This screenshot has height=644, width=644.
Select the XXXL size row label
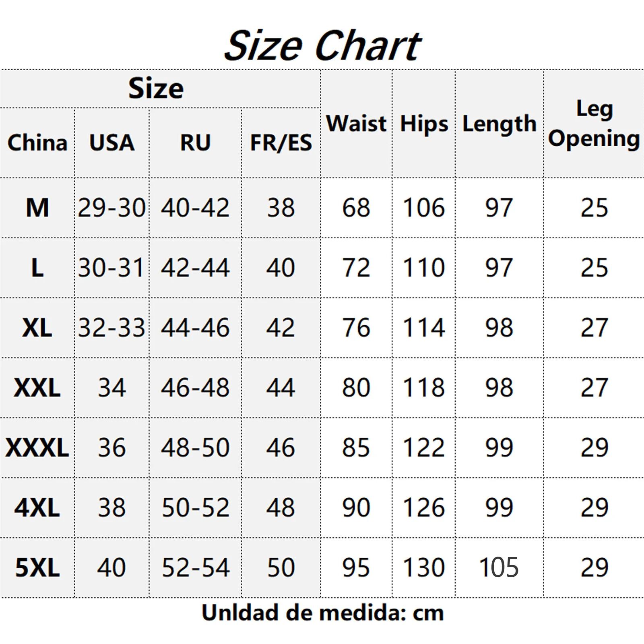tap(37, 448)
